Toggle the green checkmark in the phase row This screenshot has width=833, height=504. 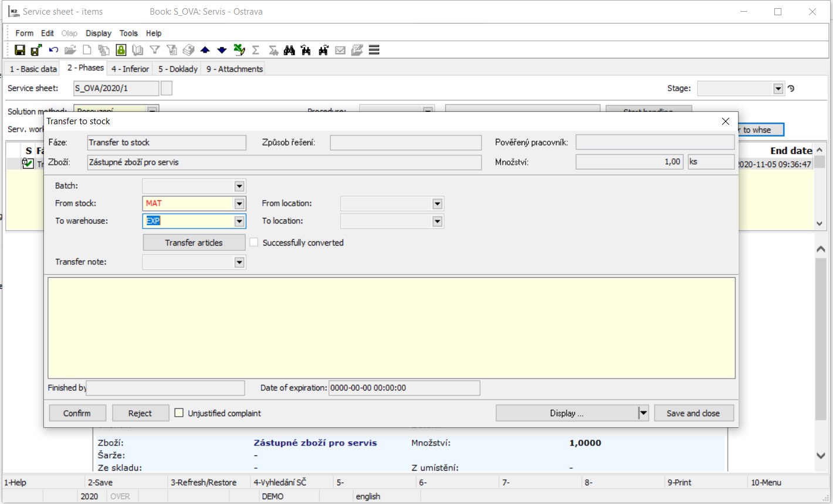28,164
